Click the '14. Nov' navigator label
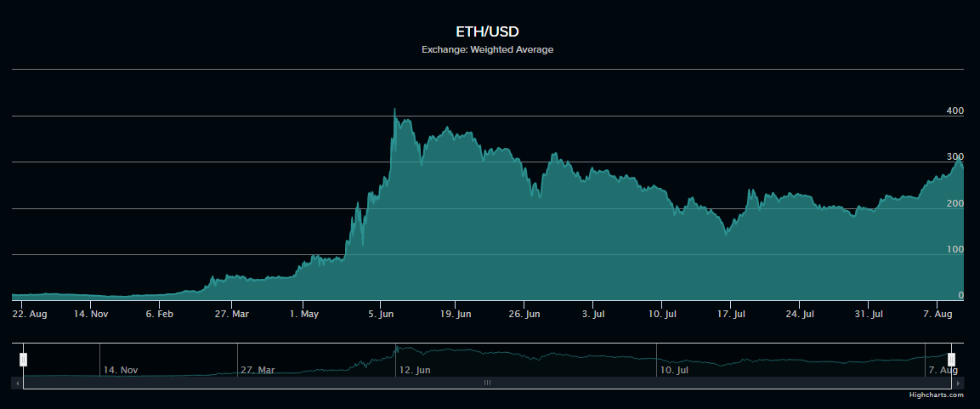The height and width of the screenshot is (409, 980). [x=121, y=370]
